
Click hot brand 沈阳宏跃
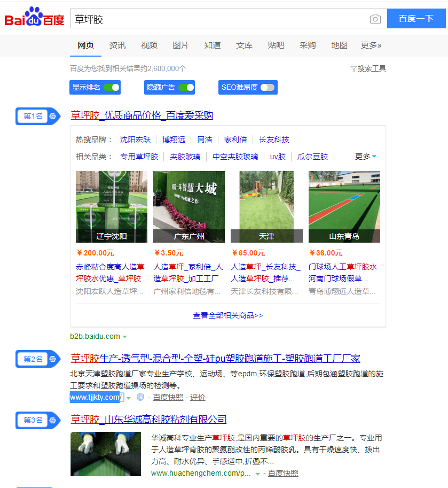point(135,140)
